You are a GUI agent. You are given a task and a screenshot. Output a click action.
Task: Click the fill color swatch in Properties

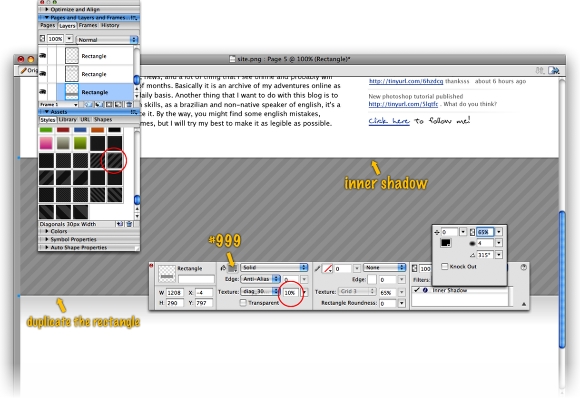232,268
